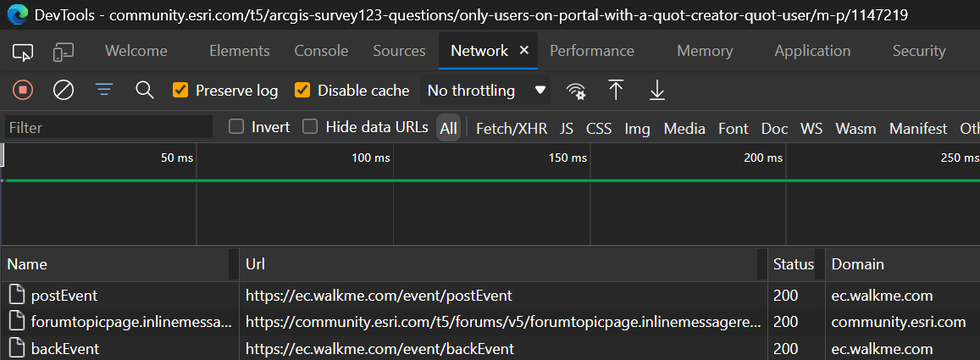Select the postEvent request row
Image resolution: width=980 pixels, height=360 pixels.
[64, 296]
